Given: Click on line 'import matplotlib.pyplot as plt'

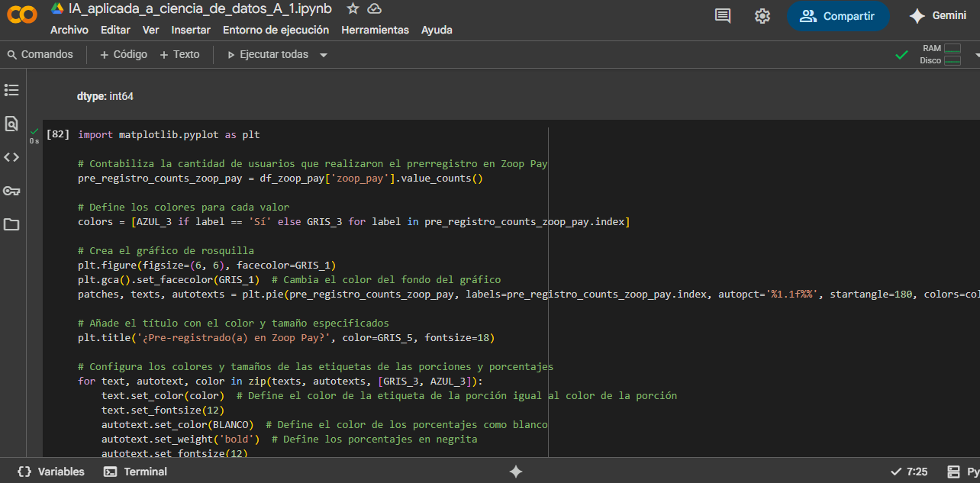Looking at the screenshot, I should (169, 134).
